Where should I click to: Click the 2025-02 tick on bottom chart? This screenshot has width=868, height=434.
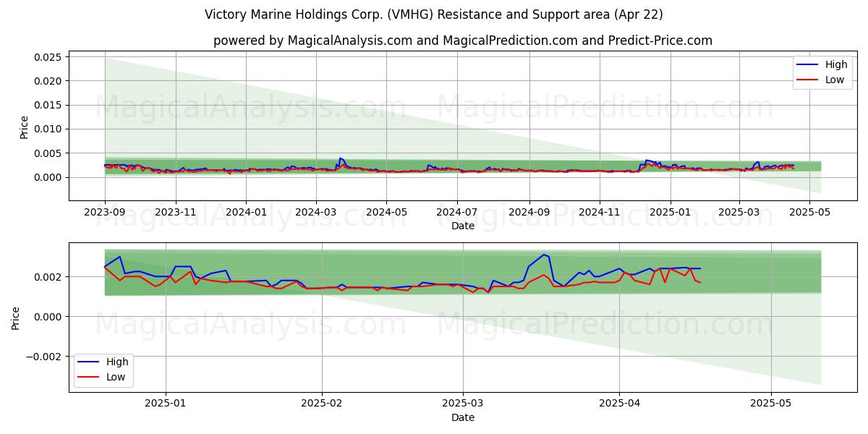click(x=321, y=403)
